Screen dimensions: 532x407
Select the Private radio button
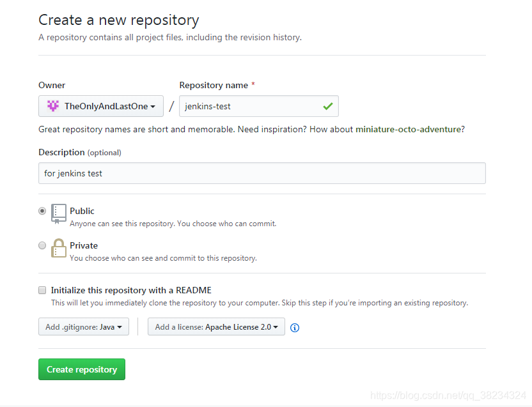click(42, 245)
